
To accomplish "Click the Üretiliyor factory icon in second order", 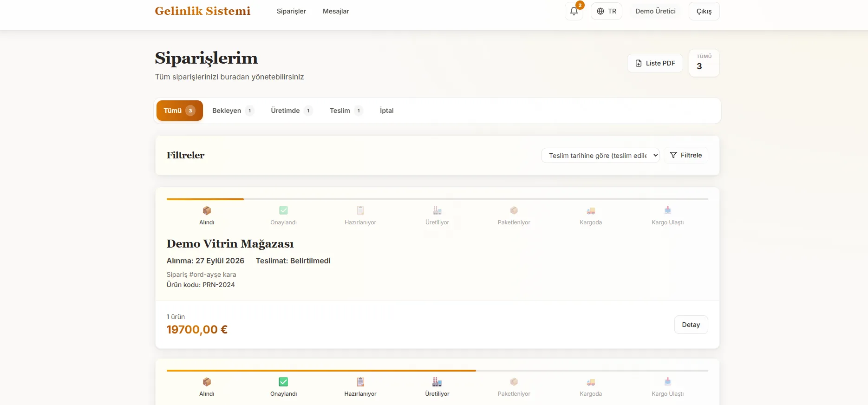I will pos(437,382).
